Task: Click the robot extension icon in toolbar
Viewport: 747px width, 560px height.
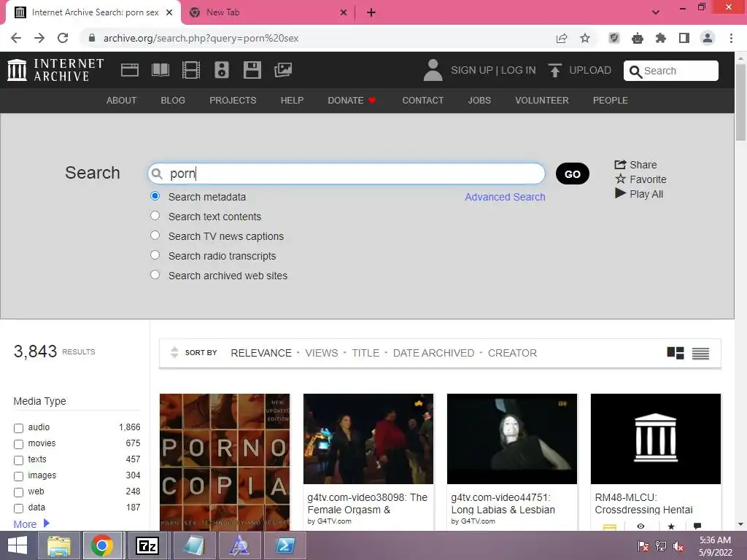Action: coord(638,38)
